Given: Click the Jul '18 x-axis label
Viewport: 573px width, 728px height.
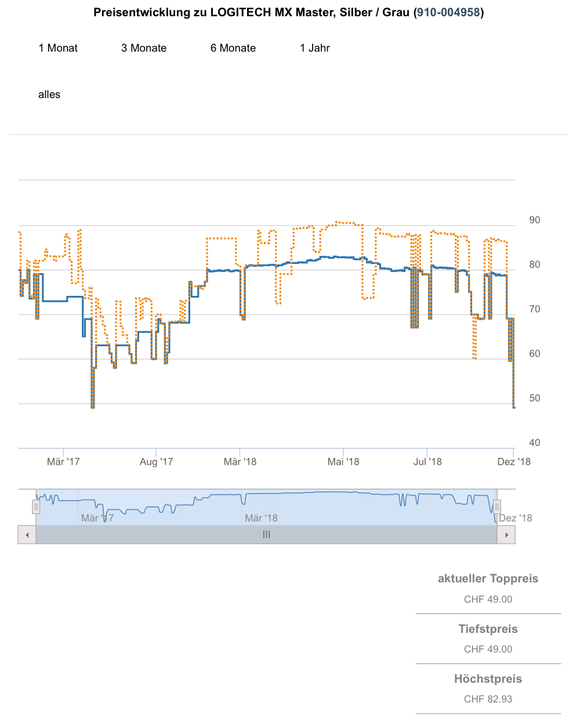Looking at the screenshot, I should point(427,462).
